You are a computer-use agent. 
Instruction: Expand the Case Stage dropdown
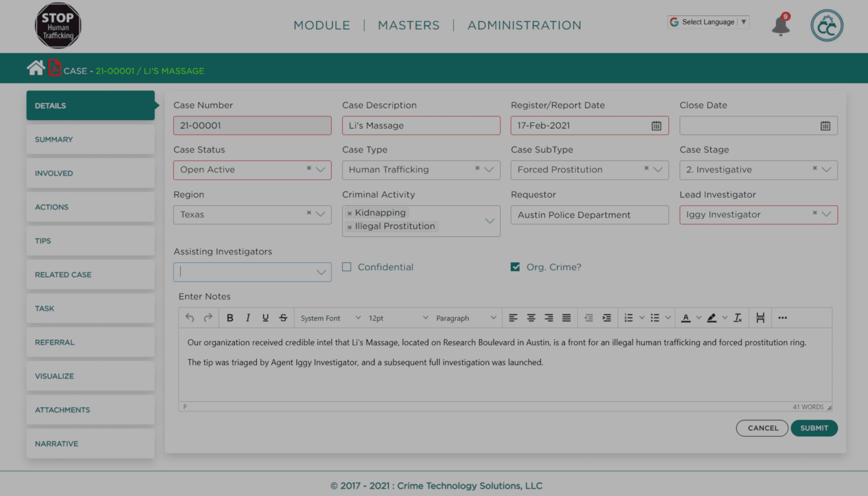(x=826, y=170)
